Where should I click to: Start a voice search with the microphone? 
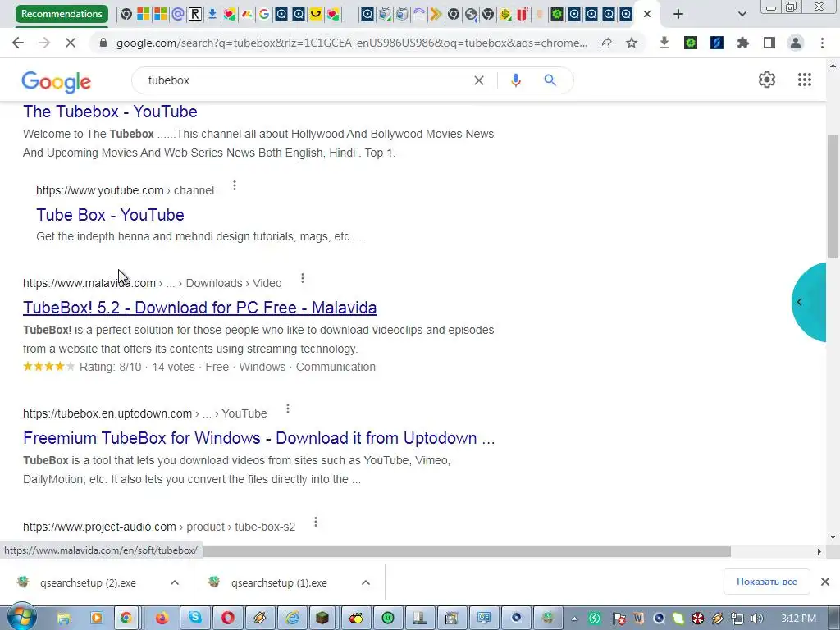click(515, 80)
